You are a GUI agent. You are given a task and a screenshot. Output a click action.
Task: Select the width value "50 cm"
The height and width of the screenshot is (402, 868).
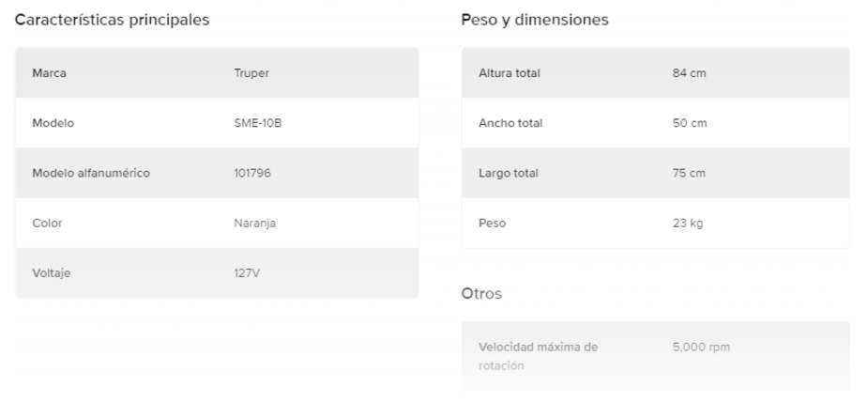[x=689, y=123]
